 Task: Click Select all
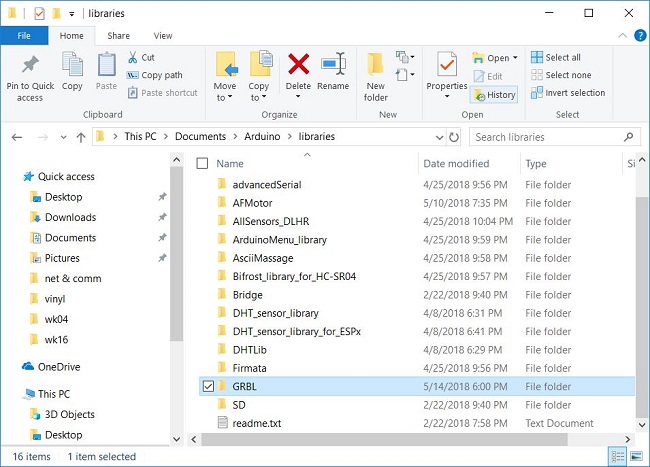click(x=556, y=57)
